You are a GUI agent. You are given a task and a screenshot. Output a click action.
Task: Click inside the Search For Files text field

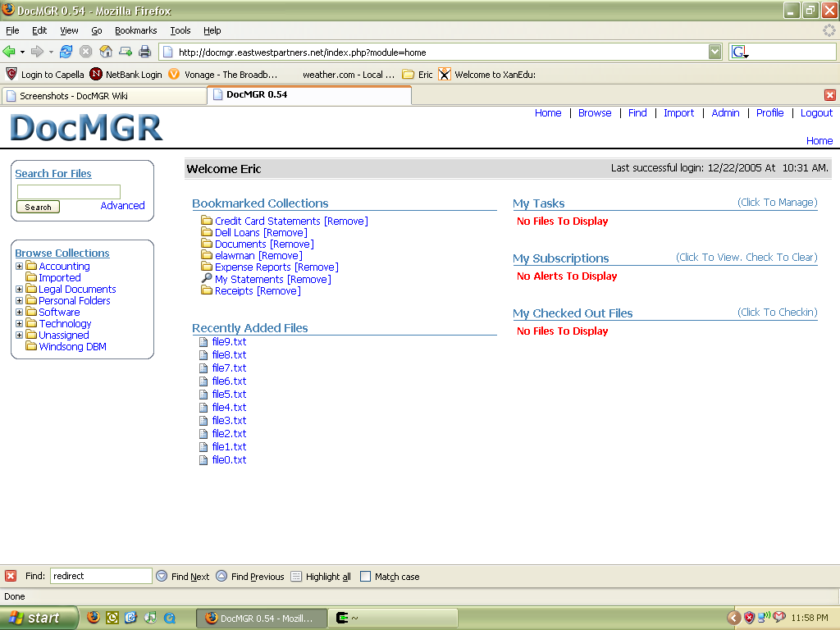68,190
